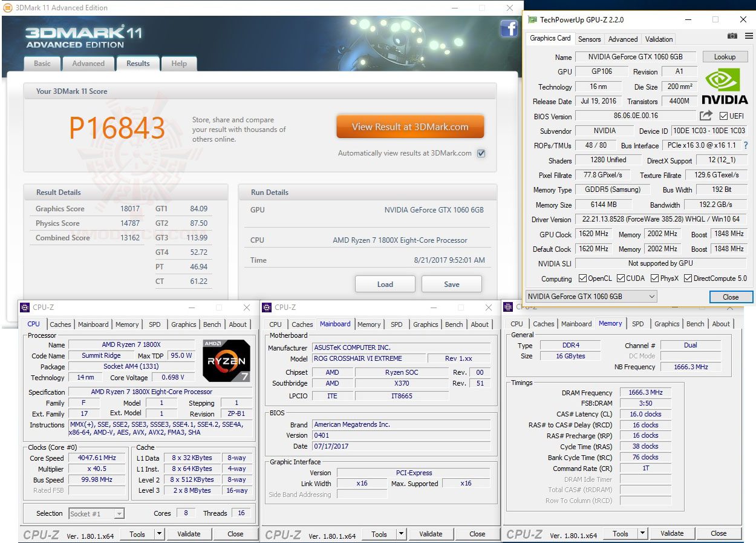Screen dimensions: 756x543
Task: Click the Facebook share icon in 3DMark 11
Action: coord(509,28)
